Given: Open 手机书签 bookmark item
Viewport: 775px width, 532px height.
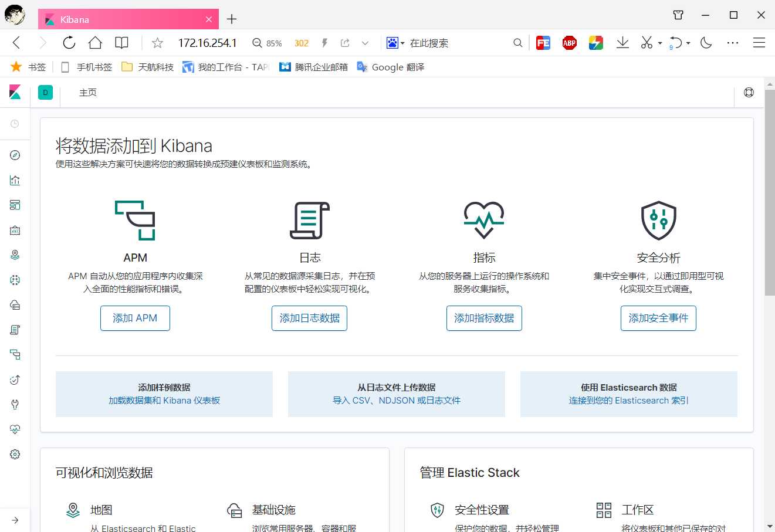Looking at the screenshot, I should [86, 67].
